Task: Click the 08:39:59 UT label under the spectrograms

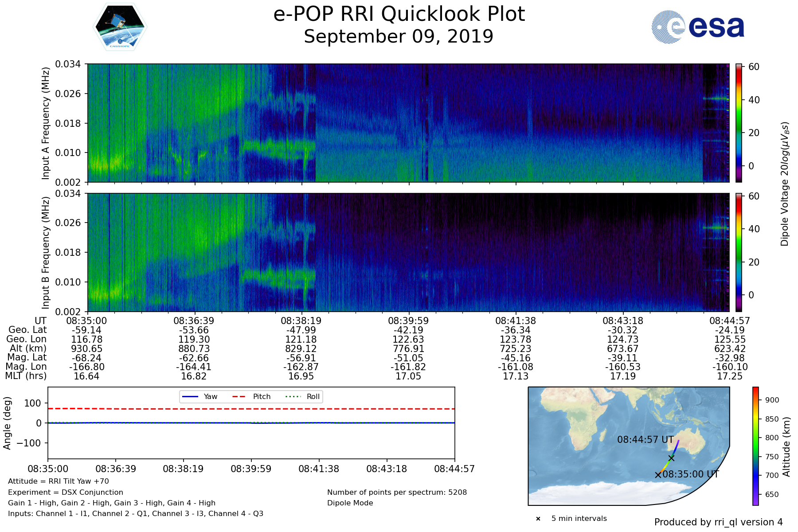Action: [409, 321]
